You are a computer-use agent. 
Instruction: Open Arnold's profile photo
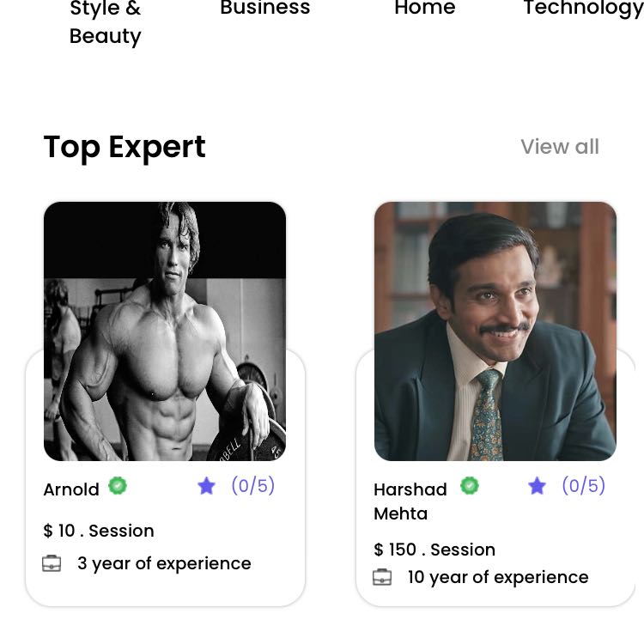pyautogui.click(x=165, y=331)
